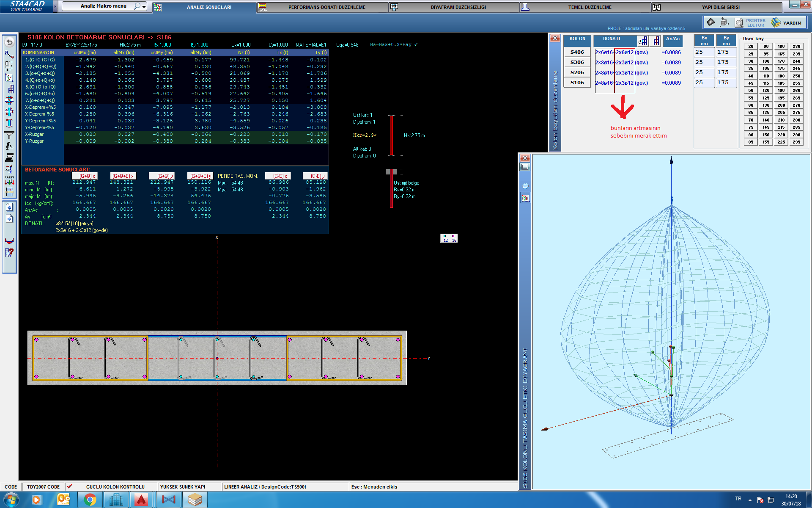Click the LOADS icon in left toolbar
Viewport: 812px width, 508px height.
click(x=9, y=180)
